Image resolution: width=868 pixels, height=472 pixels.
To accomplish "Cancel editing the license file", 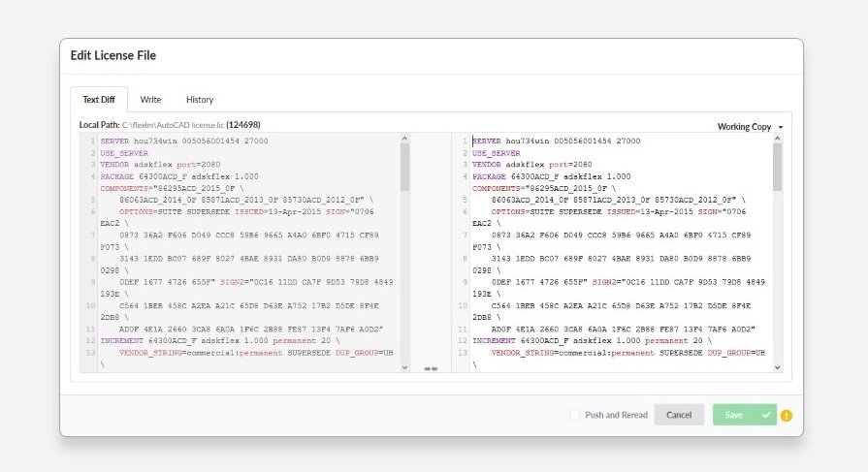I will coord(679,415).
